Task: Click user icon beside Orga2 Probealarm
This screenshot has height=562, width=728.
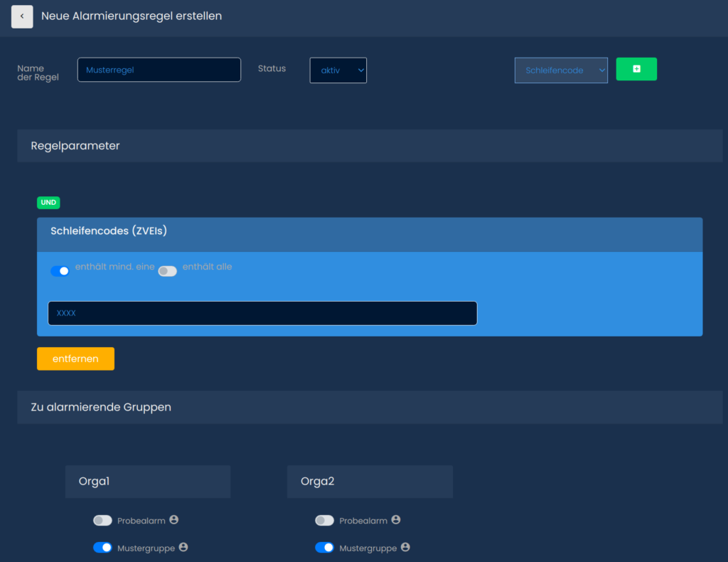Action: (x=396, y=520)
